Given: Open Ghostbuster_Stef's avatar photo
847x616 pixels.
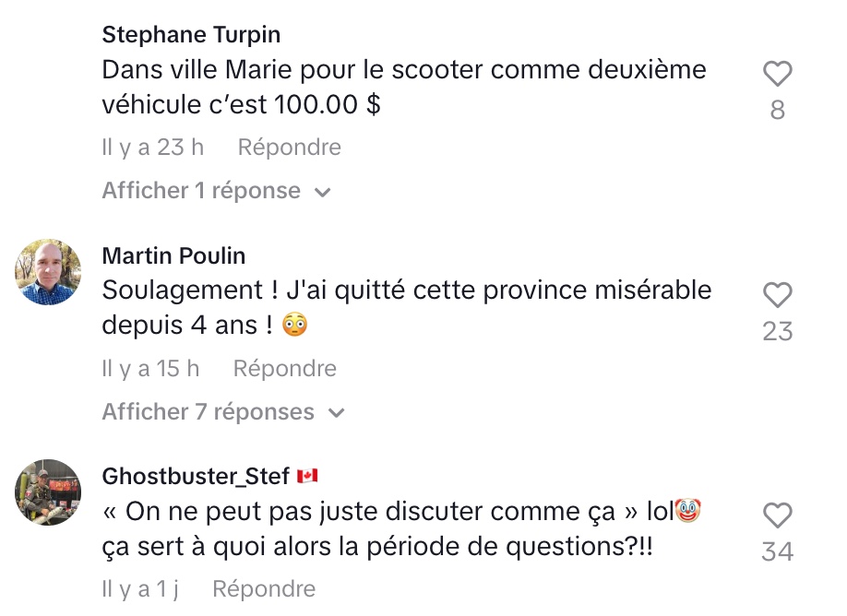Looking at the screenshot, I should (x=48, y=492).
